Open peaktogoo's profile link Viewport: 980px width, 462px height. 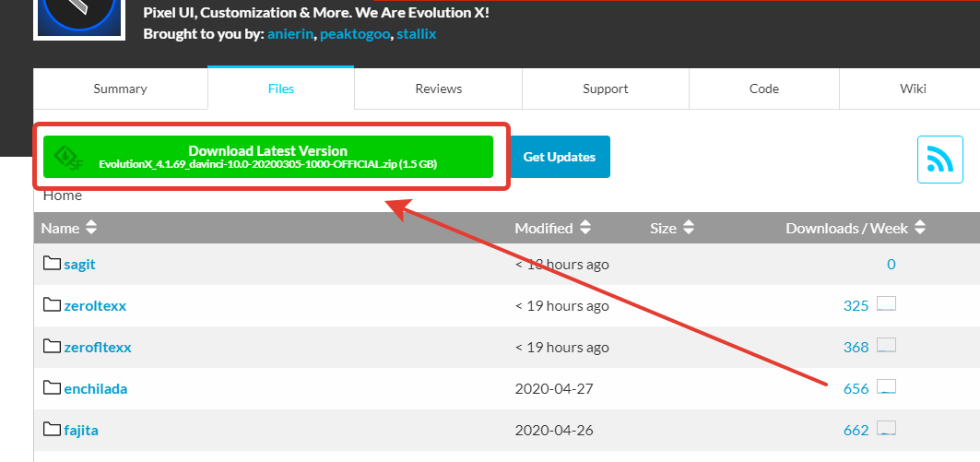click(355, 34)
